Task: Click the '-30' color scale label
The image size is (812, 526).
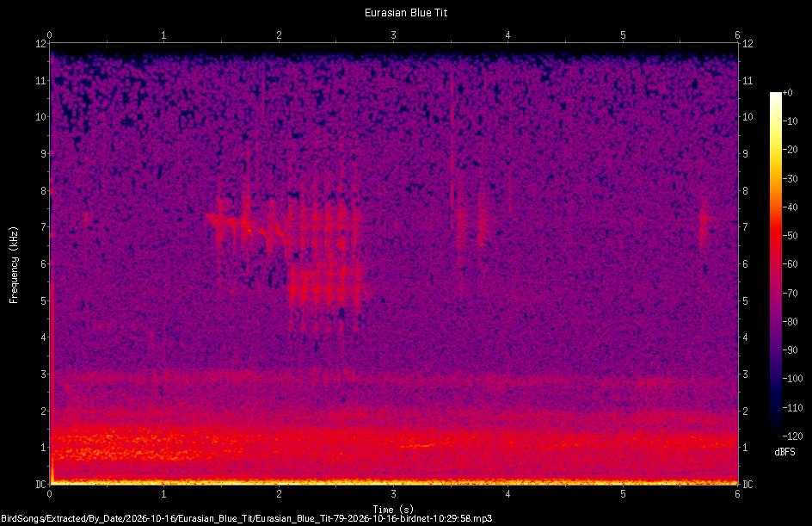Action: (790, 179)
